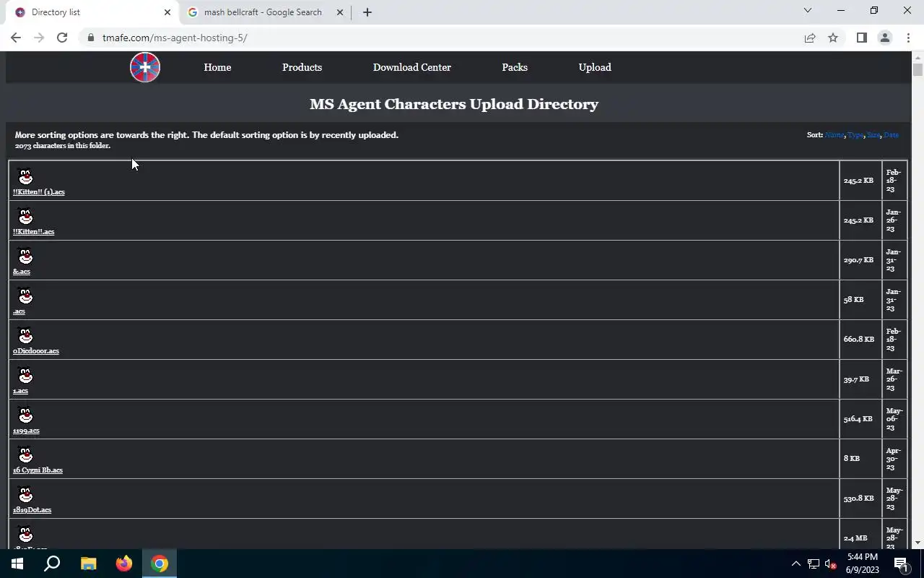This screenshot has height=578, width=924.
Task: Show hidden system tray icons
Action: coord(796,564)
